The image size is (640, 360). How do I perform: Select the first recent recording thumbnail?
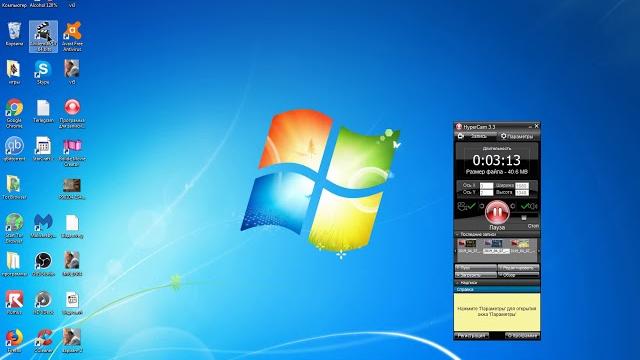tap(468, 246)
